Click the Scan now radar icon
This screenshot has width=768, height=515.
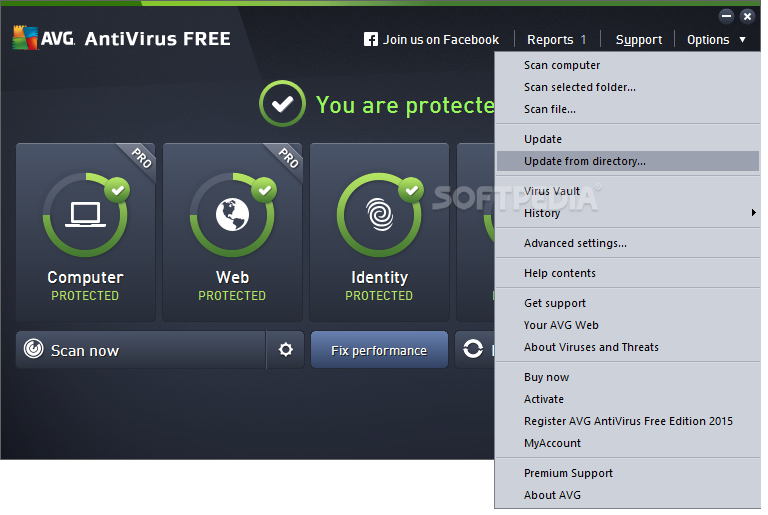pos(34,349)
